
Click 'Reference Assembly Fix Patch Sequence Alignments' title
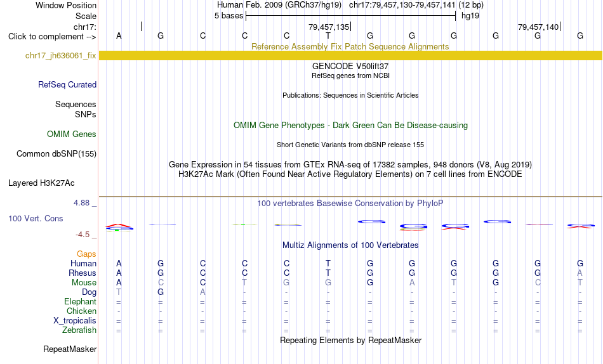350,46
